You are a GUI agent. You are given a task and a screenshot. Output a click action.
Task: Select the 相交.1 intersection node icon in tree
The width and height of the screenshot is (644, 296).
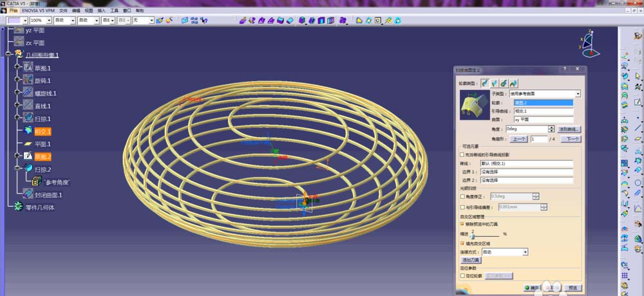28,131
